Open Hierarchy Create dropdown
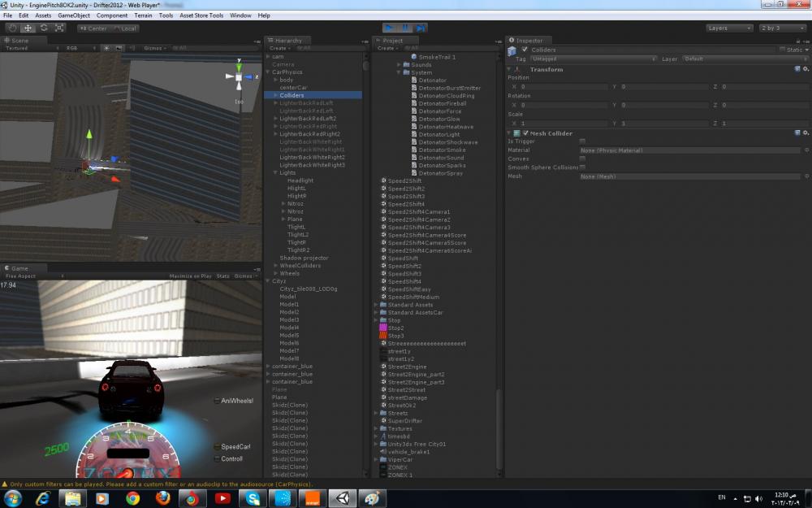Viewport: 812px width, 508px height. pyautogui.click(x=279, y=48)
